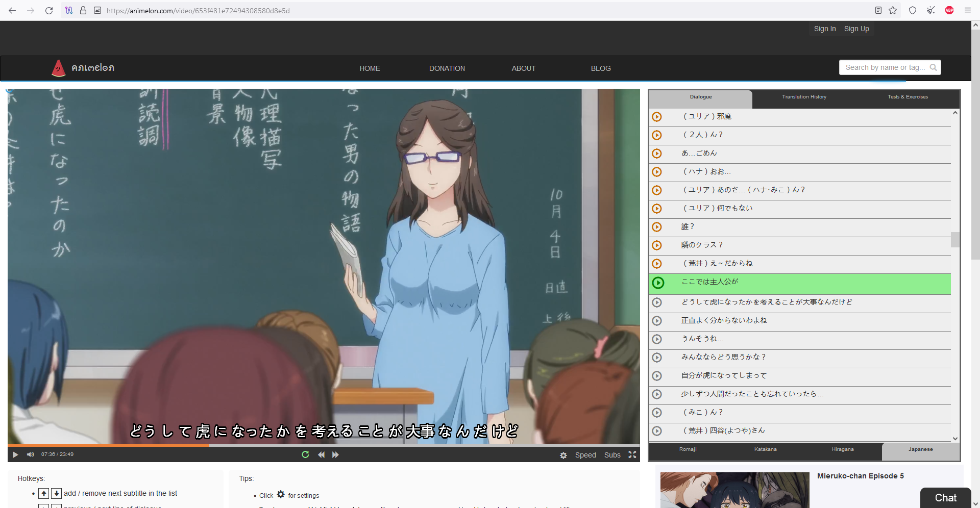The width and height of the screenshot is (980, 508).
Task: Open the BLOG page
Action: 601,68
